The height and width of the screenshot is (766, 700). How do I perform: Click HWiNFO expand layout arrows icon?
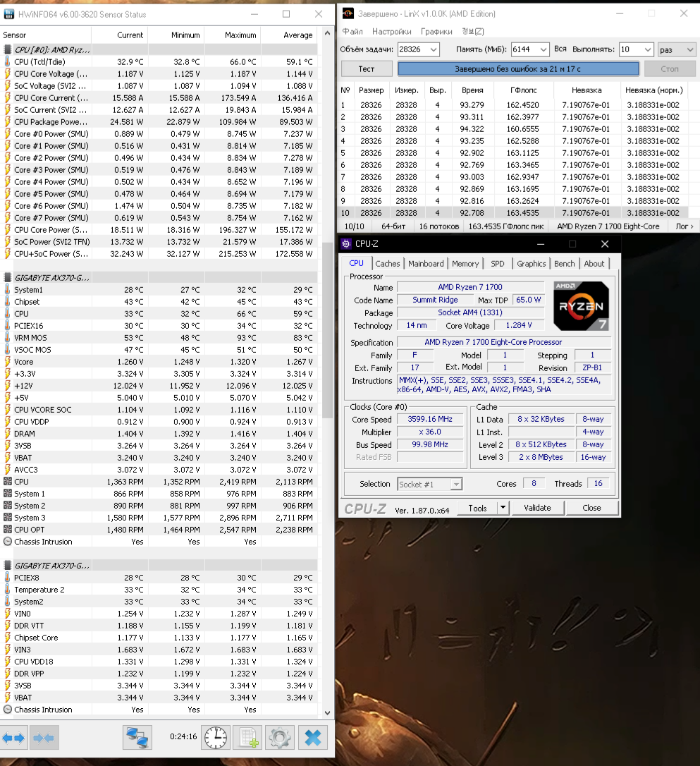(x=13, y=738)
